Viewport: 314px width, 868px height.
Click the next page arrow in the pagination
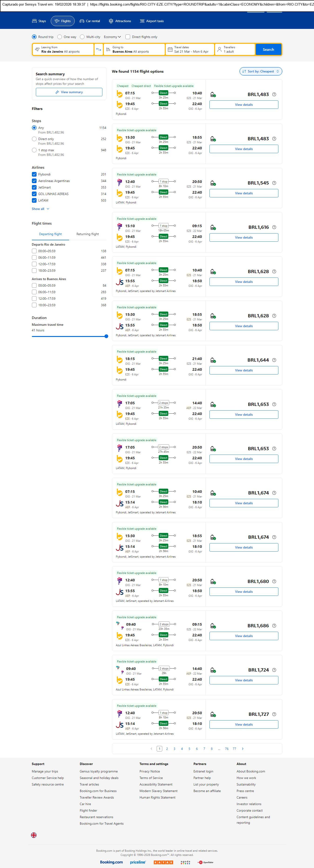point(243,749)
